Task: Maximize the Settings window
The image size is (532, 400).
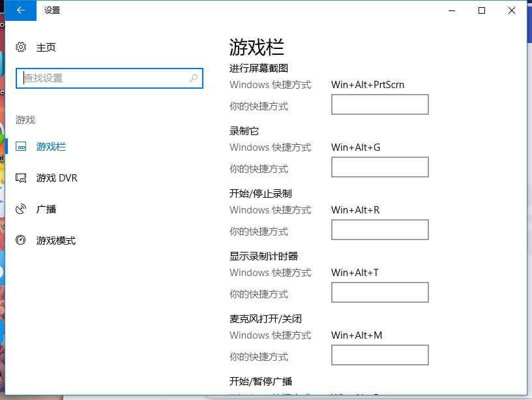Action: [482, 10]
